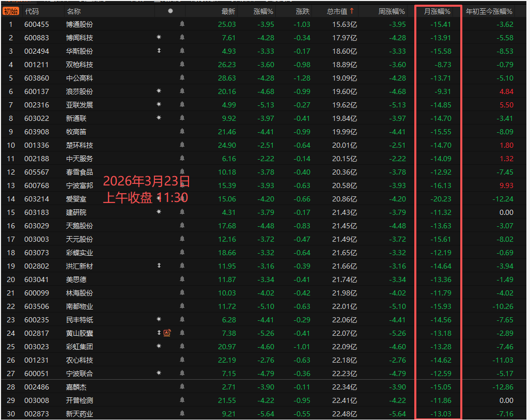Click row number 21 for 林海股份
Viewport: 530px width, 420px height.
click(x=11, y=293)
